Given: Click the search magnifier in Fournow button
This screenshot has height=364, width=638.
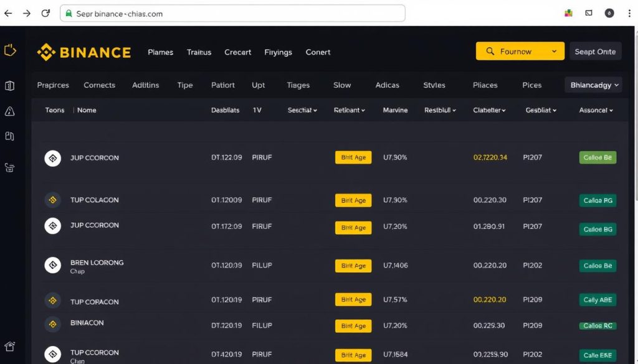Looking at the screenshot, I should [490, 51].
